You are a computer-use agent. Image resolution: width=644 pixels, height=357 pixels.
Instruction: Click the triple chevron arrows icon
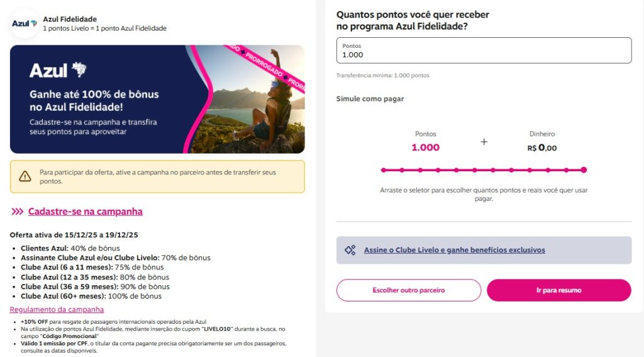pos(18,212)
